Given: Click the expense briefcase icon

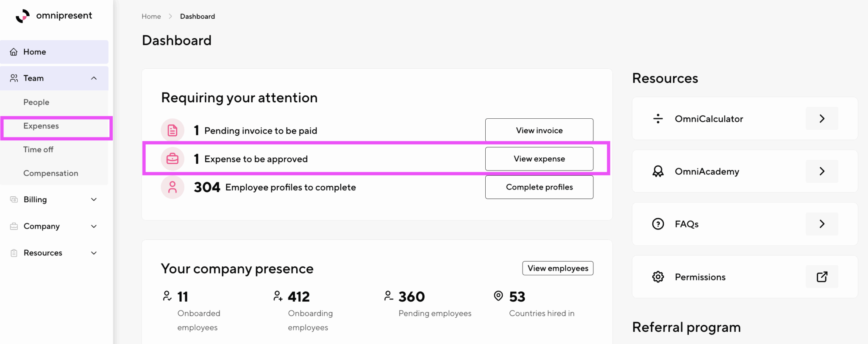Looking at the screenshot, I should coord(172,159).
